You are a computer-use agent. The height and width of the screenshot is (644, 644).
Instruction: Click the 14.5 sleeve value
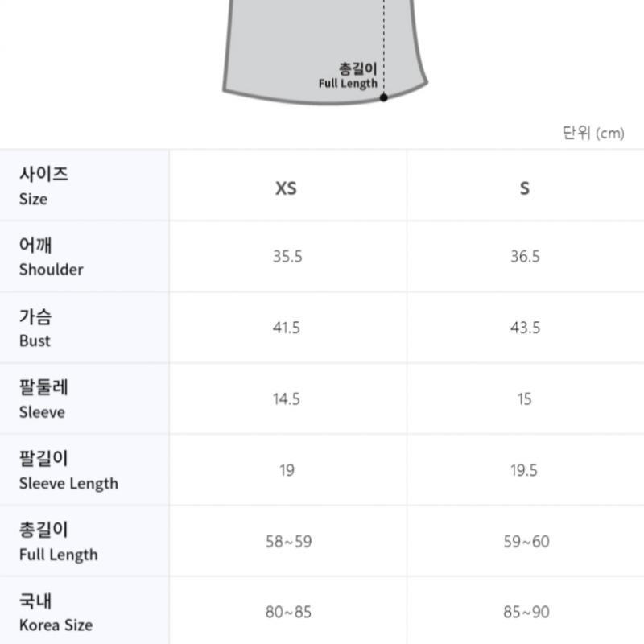287,399
